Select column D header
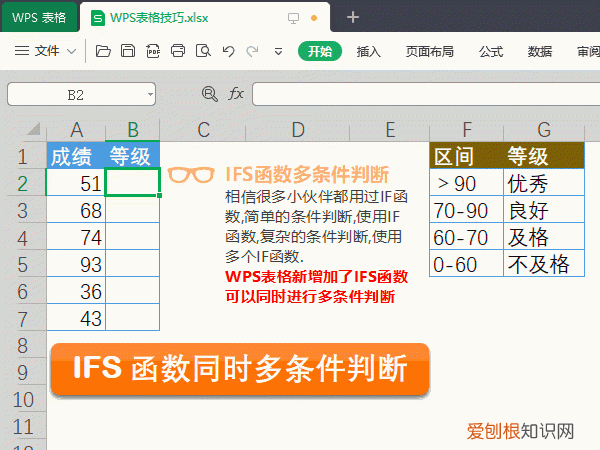Screen dimensions: 600x450 (x=298, y=130)
